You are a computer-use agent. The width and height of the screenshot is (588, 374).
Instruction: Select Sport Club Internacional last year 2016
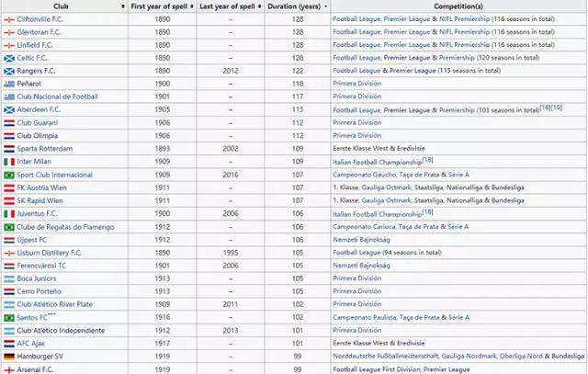(231, 175)
